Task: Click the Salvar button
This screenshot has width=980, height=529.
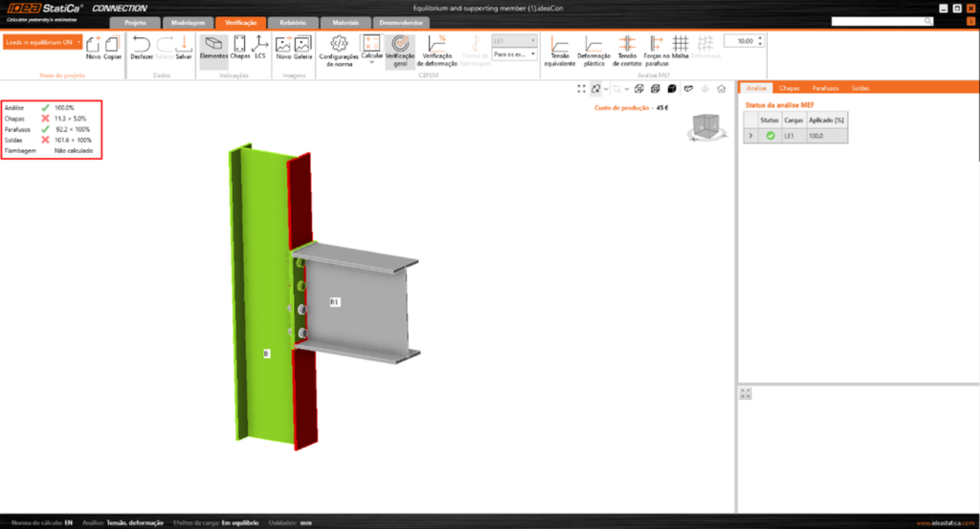Action: (184, 44)
